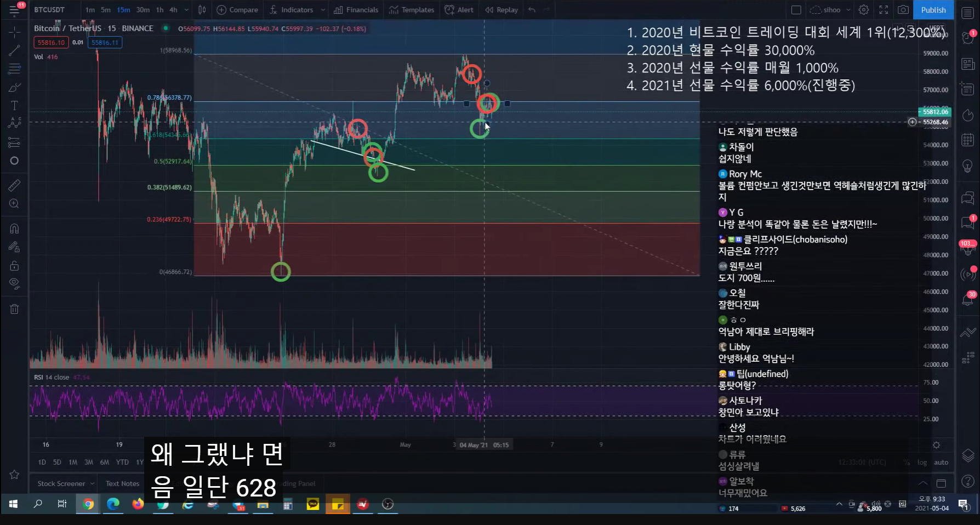Select the 15m timeframe
This screenshot has height=525, width=980.
[x=124, y=10]
